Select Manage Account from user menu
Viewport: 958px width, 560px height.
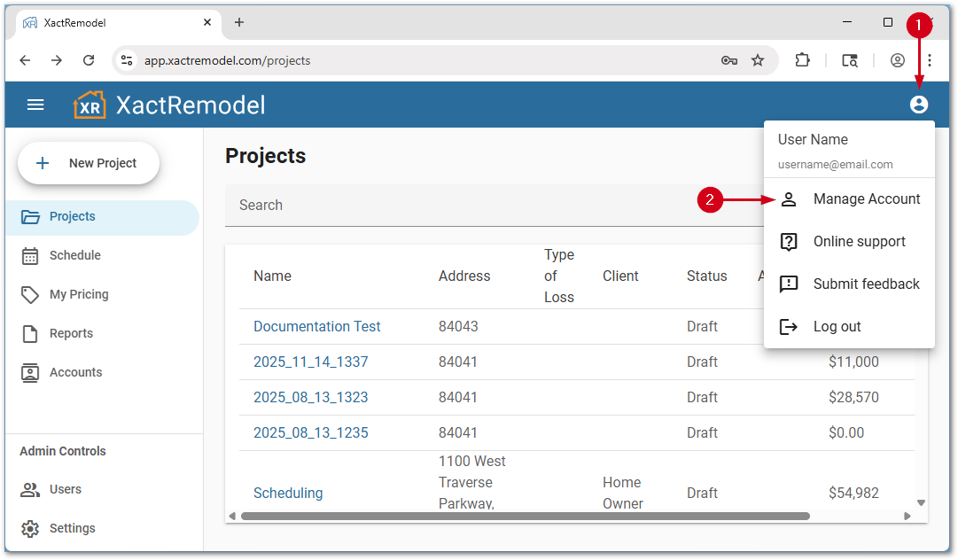[866, 199]
